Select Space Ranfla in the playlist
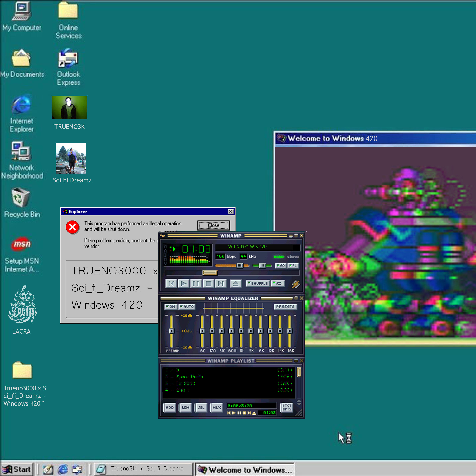The width and height of the screenshot is (476, 476). tap(190, 377)
